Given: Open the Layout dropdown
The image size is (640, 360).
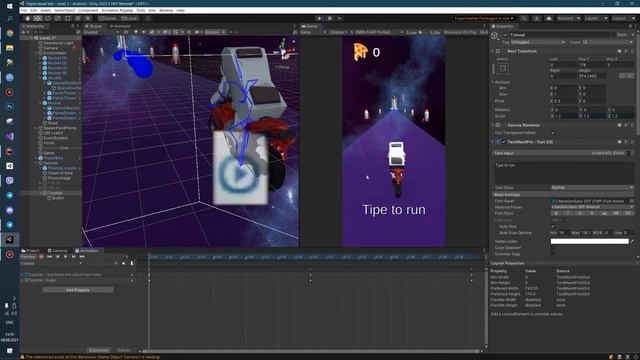Looking at the screenshot, I should 624,18.
